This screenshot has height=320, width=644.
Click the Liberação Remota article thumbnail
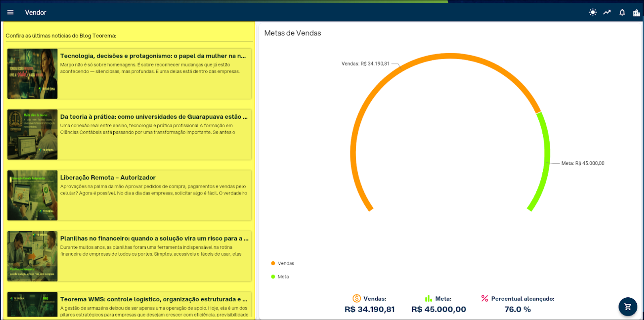(x=32, y=195)
